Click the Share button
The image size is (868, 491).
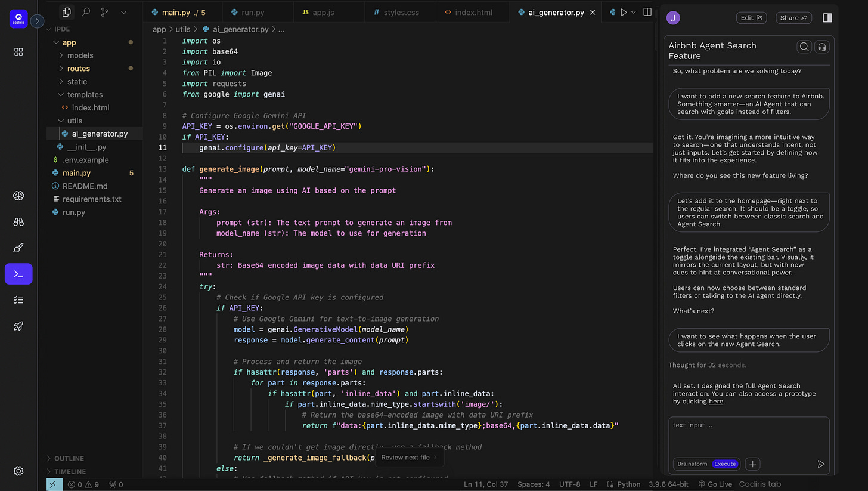point(793,18)
